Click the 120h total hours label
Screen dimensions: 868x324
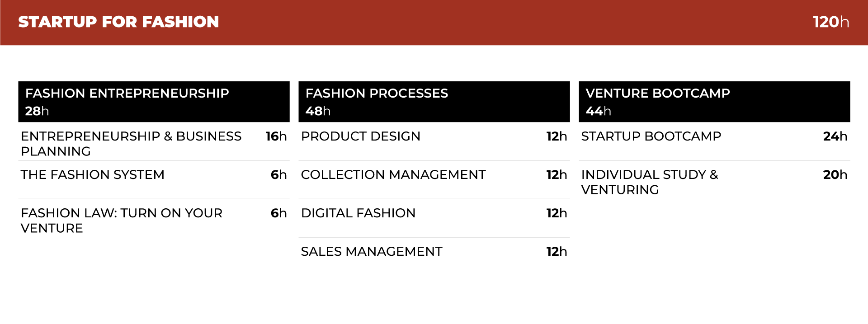(x=831, y=22)
